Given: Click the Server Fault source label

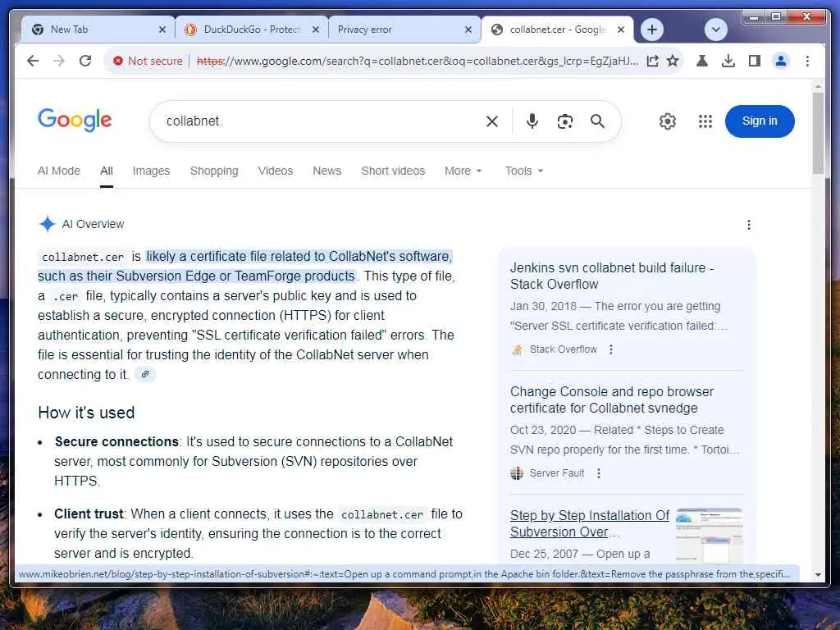Looking at the screenshot, I should click(x=557, y=473).
